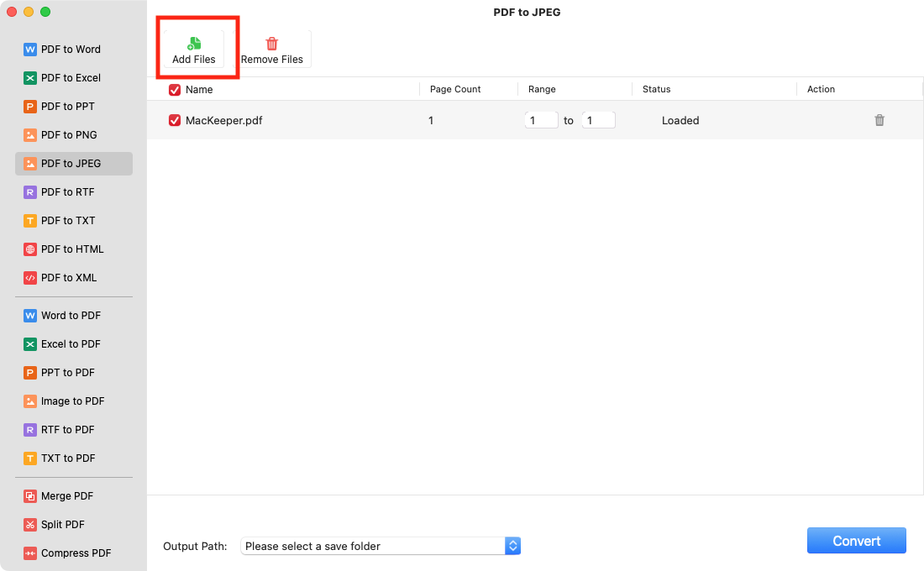
Task: Select the PDF to HTML tool
Action: point(71,249)
